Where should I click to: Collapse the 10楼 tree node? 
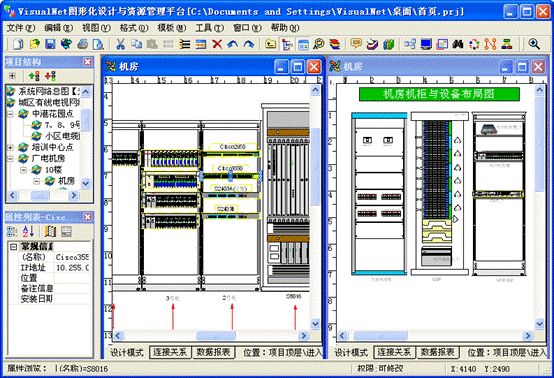23,170
